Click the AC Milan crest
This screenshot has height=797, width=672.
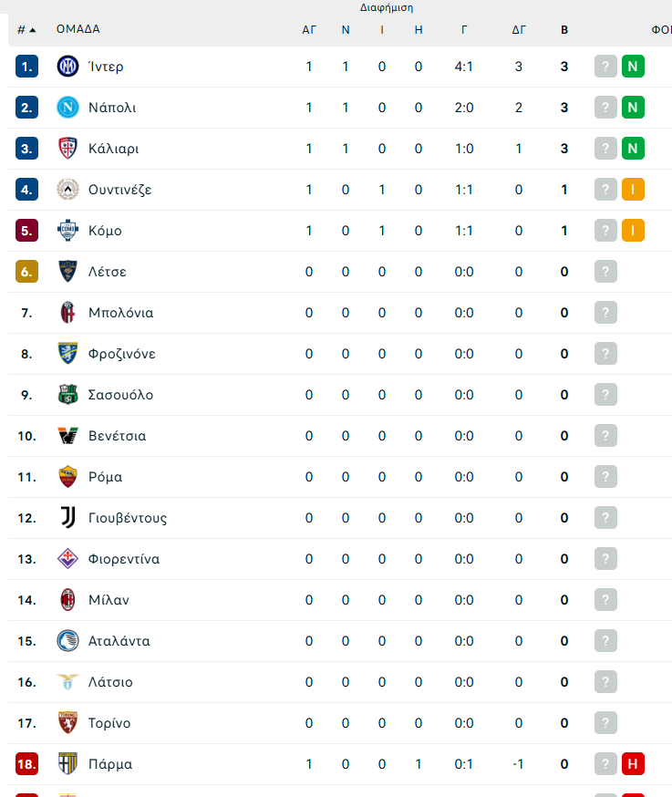point(67,600)
